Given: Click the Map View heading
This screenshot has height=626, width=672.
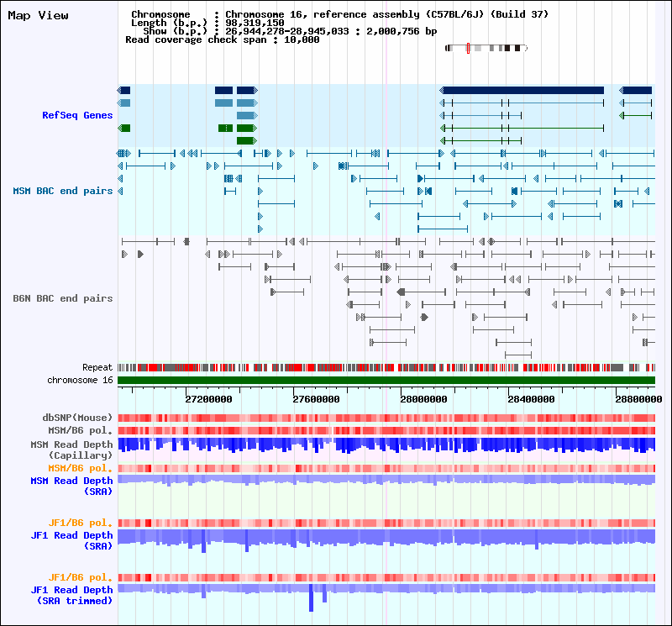Looking at the screenshot, I should click(x=38, y=15).
